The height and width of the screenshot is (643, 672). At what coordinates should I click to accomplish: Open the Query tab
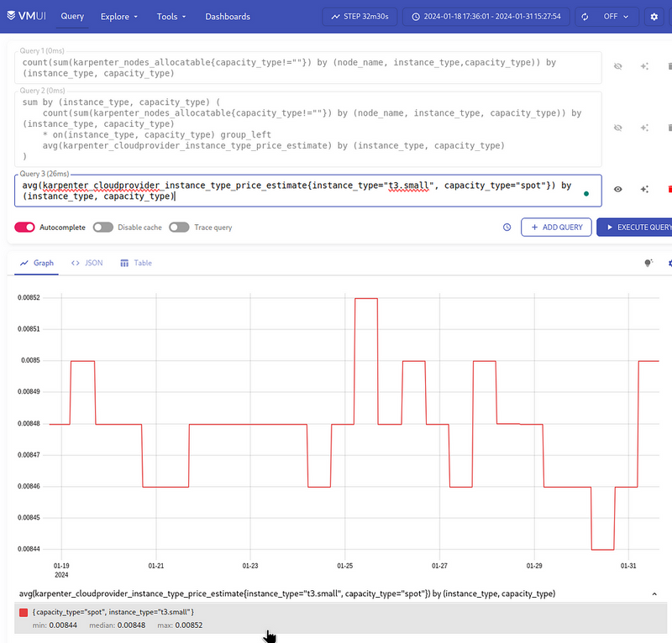72,16
